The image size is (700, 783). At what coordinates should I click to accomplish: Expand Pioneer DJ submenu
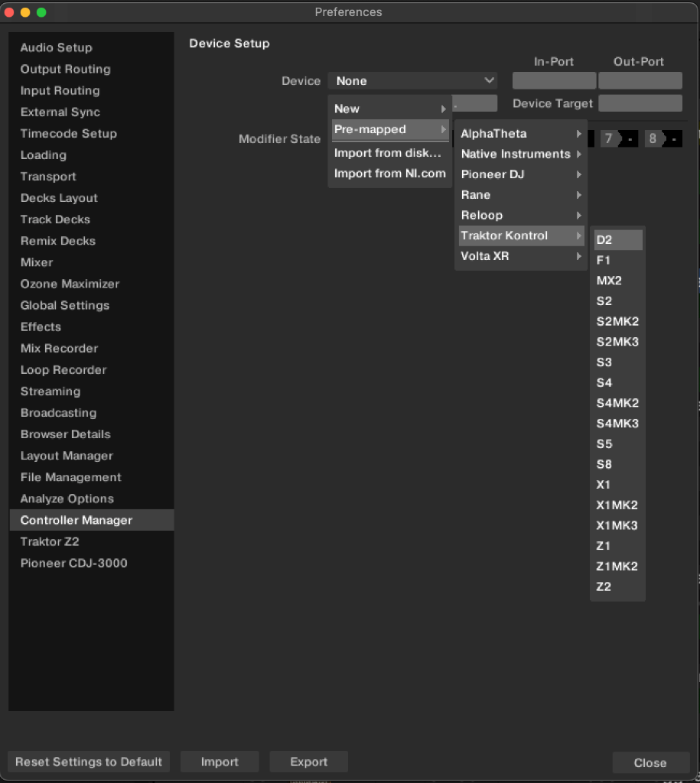click(x=521, y=174)
